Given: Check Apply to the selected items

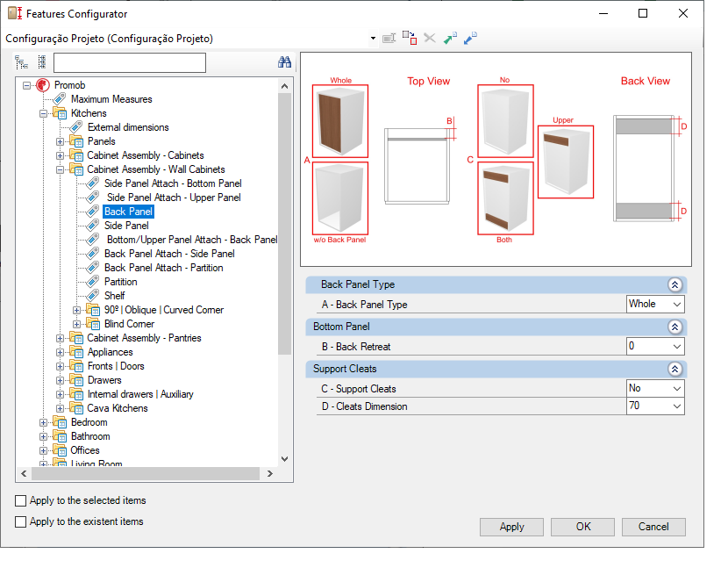Looking at the screenshot, I should [x=20, y=500].
